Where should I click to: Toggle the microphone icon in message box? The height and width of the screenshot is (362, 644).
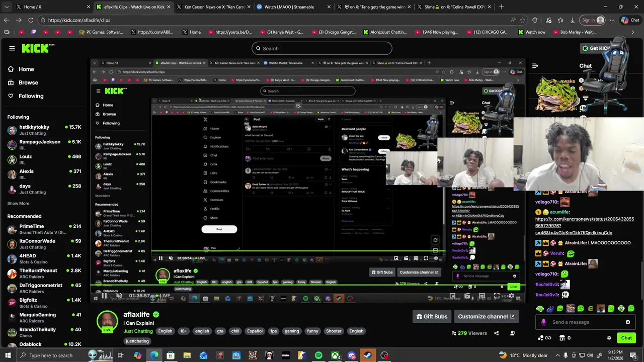coord(543,322)
